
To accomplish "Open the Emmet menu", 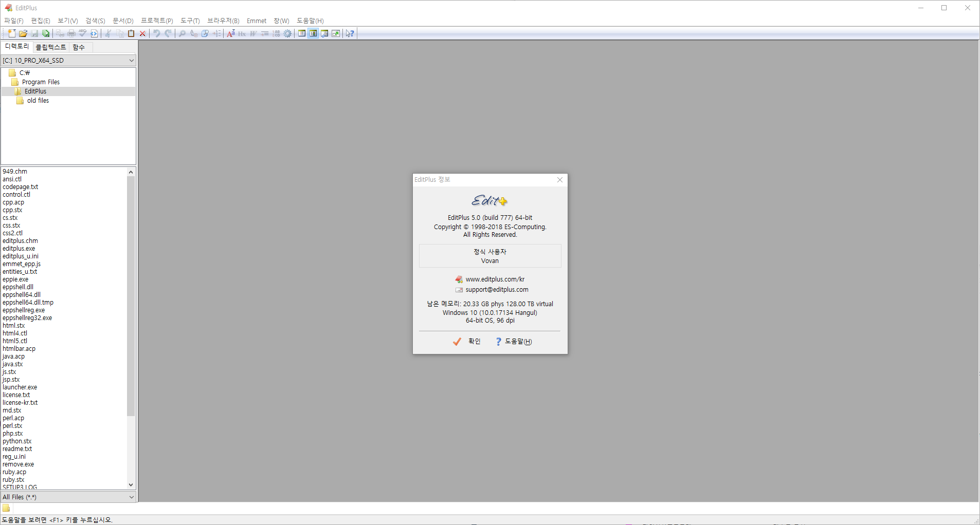I will click(x=257, y=21).
